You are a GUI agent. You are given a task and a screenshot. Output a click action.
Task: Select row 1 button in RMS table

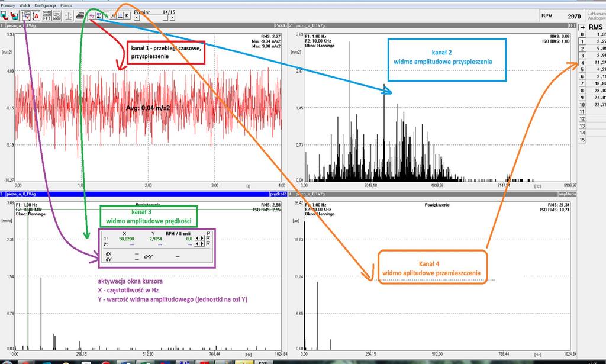582,41
